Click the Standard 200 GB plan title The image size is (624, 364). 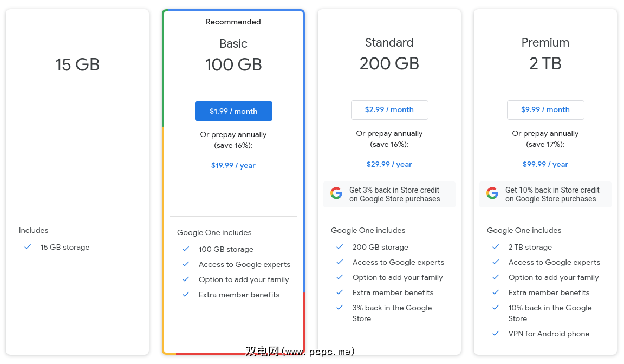coord(389,54)
